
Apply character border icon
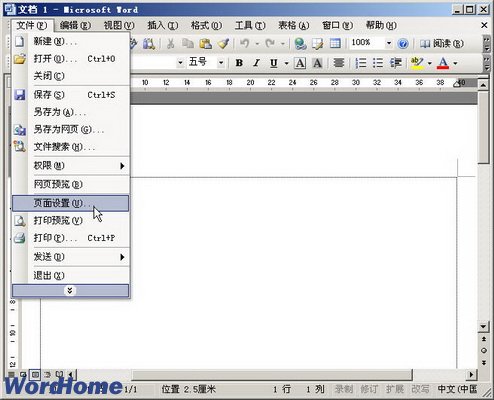[300, 63]
